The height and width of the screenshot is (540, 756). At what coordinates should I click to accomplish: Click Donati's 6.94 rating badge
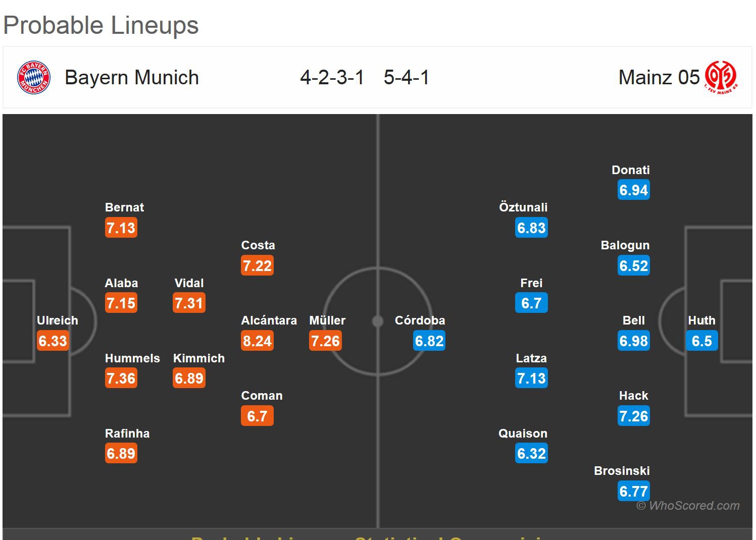[633, 190]
